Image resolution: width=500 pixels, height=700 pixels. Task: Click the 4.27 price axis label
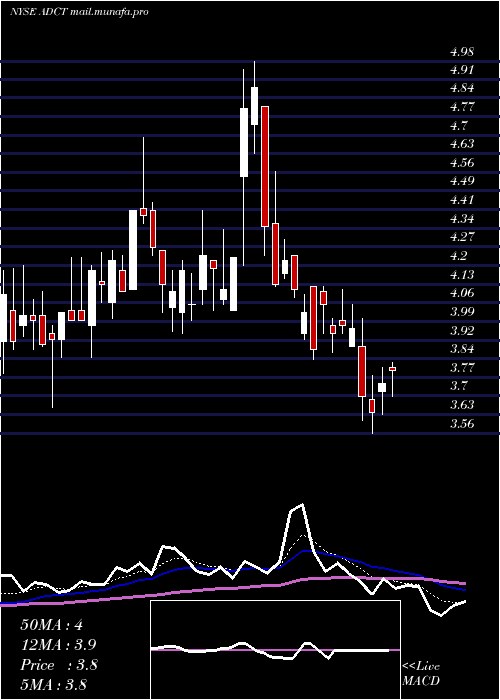point(462,237)
